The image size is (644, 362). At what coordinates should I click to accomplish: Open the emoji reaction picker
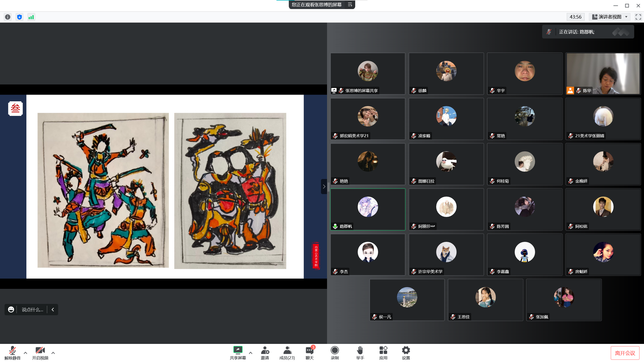point(11,309)
